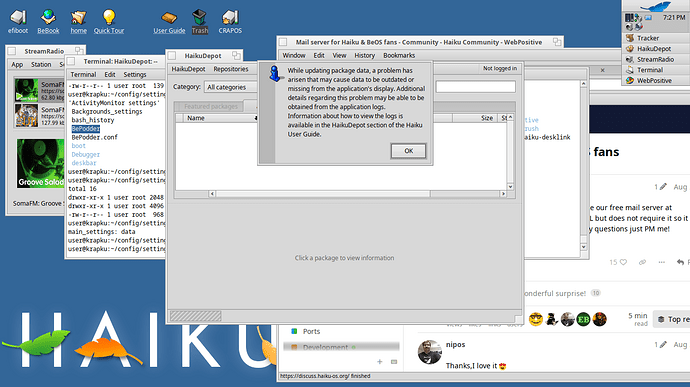Switch to StreamRadio in the Deskbar
The height and width of the screenshot is (387, 690).
click(656, 59)
